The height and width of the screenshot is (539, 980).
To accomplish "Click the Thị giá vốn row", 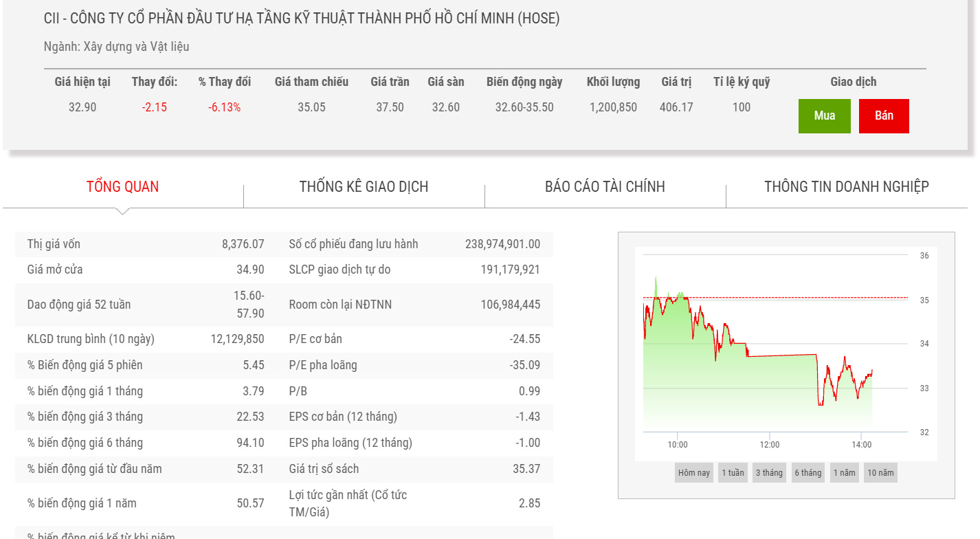I will (146, 244).
